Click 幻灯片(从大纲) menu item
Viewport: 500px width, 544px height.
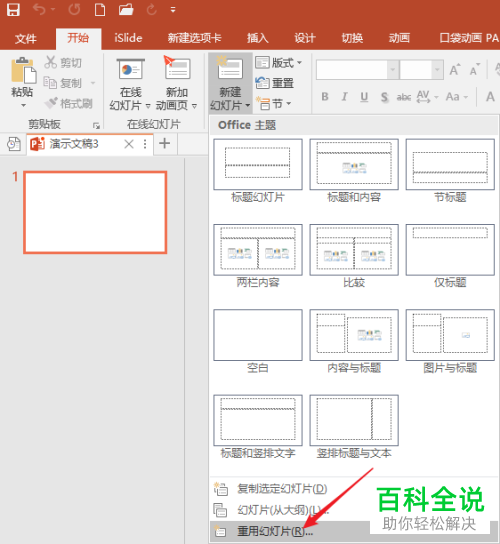coord(283,510)
